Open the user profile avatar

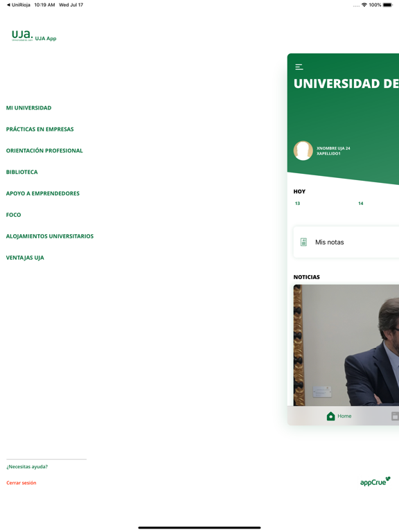303,150
